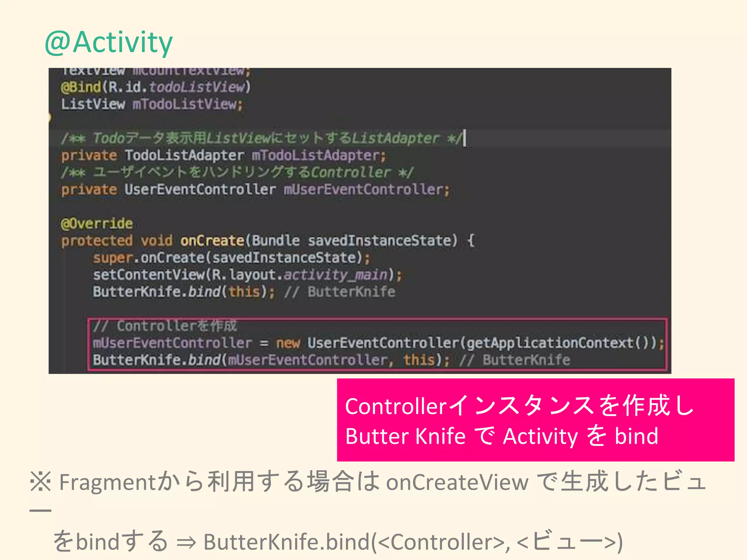Click the Controller Javadoc comment in Japanese

237,172
